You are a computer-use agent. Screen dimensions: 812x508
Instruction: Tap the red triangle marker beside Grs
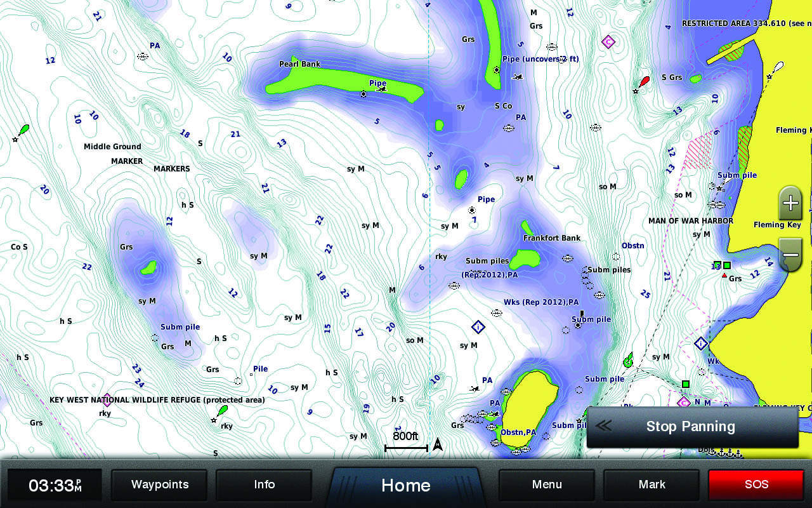coord(724,275)
